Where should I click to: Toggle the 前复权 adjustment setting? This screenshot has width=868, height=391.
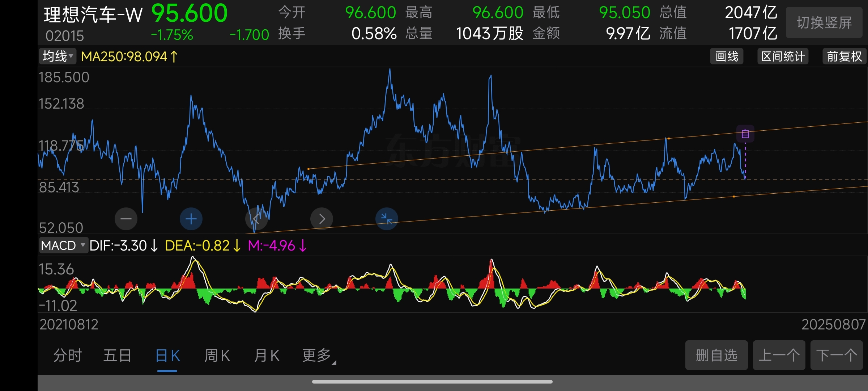[844, 56]
